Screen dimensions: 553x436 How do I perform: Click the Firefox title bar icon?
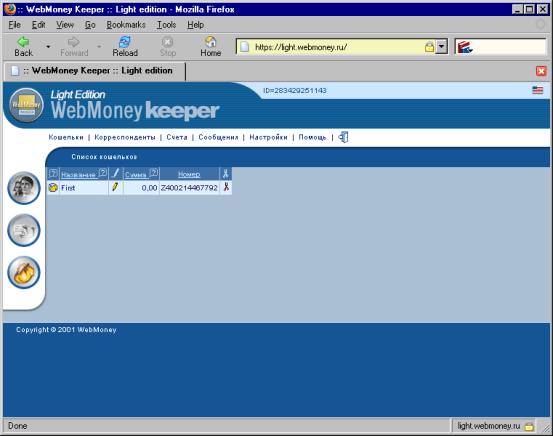pos(10,9)
